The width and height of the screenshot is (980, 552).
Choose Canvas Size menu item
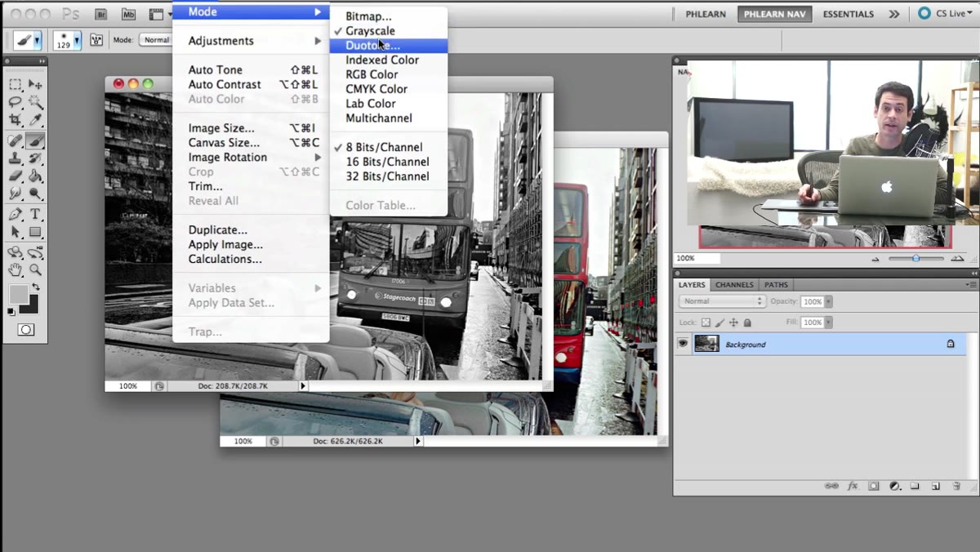point(224,143)
